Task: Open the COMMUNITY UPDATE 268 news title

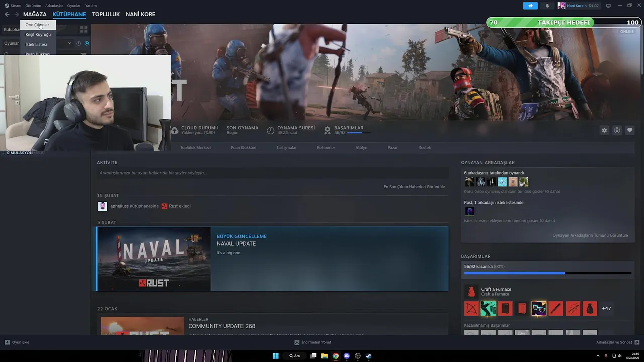Action: 222,326
